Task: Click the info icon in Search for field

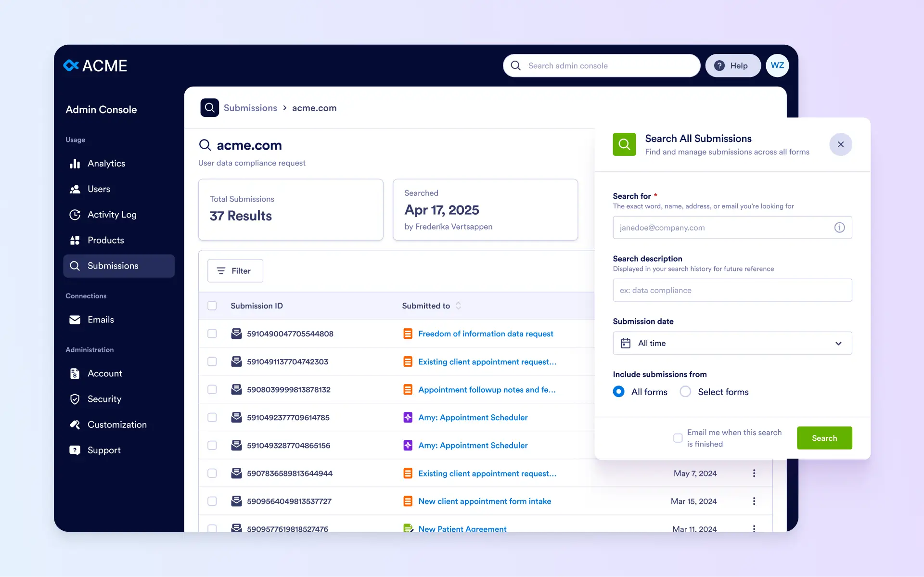Action: tap(839, 228)
